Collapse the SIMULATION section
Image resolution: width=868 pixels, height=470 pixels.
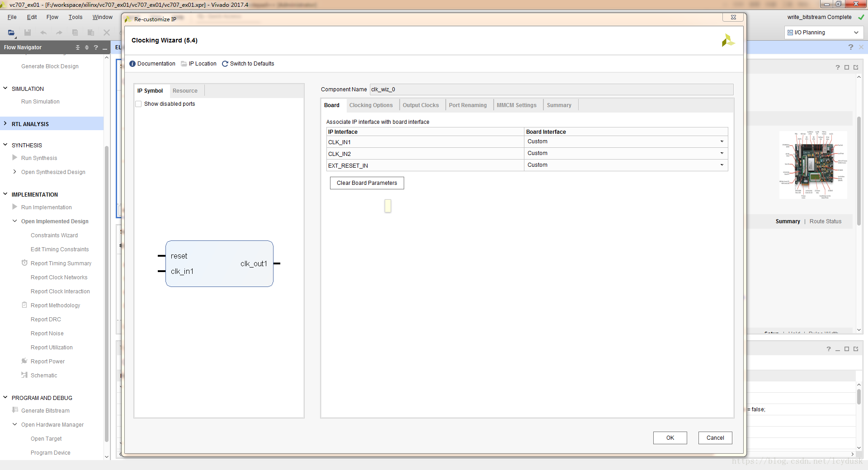pos(5,89)
